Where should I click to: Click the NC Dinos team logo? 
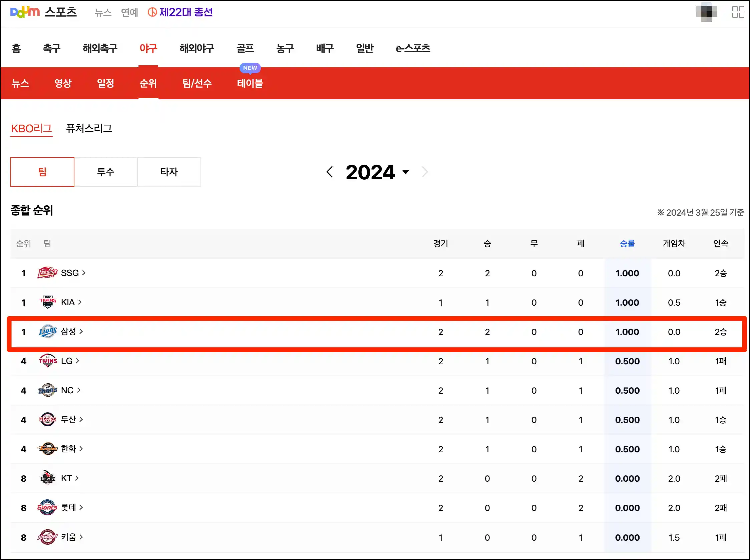click(x=47, y=390)
